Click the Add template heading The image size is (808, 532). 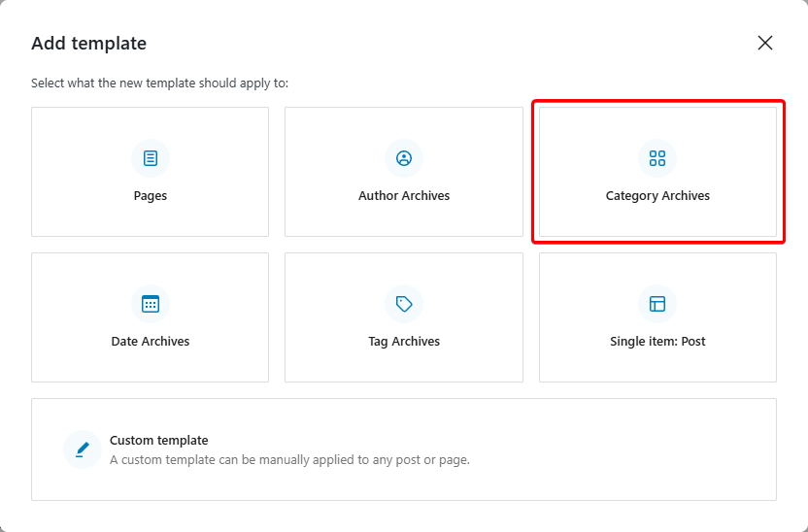(x=88, y=44)
